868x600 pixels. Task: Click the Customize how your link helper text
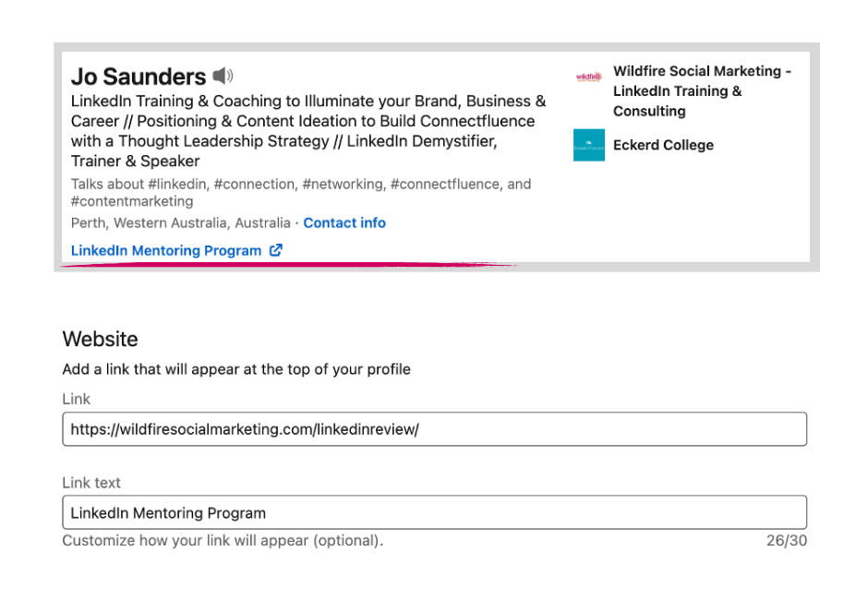click(x=223, y=540)
